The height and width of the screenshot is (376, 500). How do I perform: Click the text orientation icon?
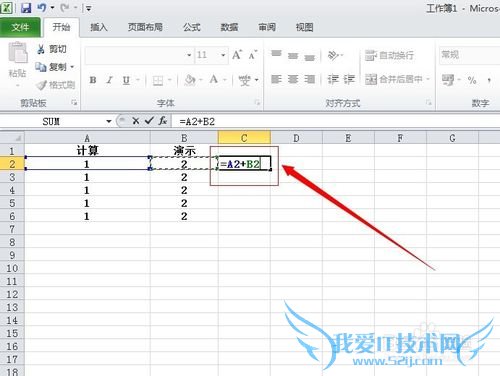click(333, 55)
